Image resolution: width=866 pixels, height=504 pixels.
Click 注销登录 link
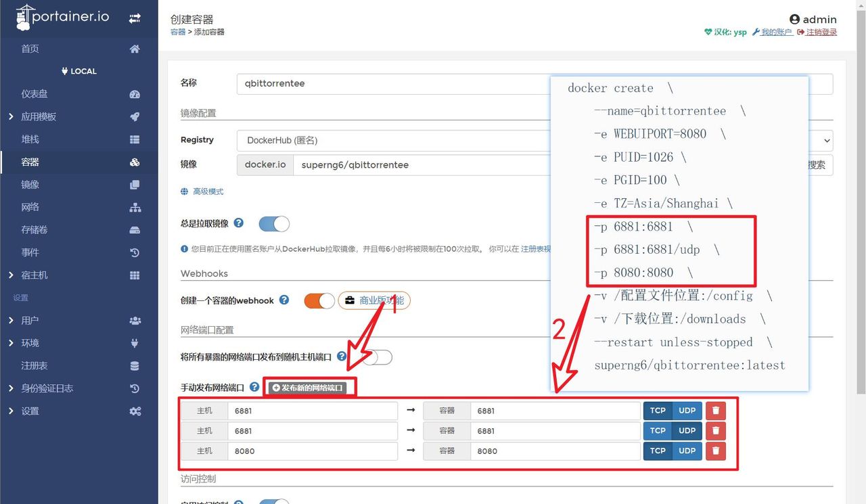817,32
